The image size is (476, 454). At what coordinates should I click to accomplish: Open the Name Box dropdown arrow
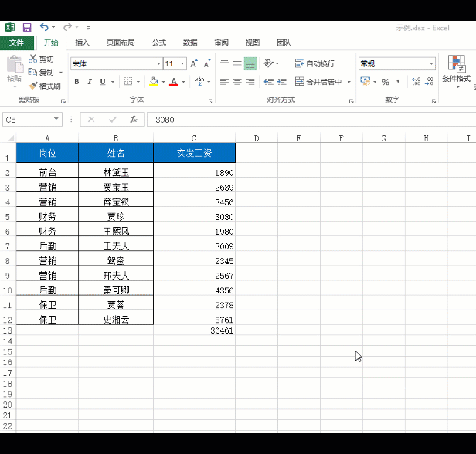click(56, 119)
